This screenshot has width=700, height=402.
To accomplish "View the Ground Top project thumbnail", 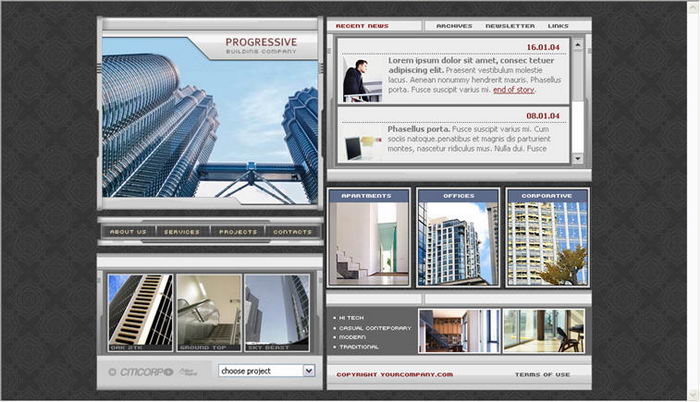I will point(209,311).
